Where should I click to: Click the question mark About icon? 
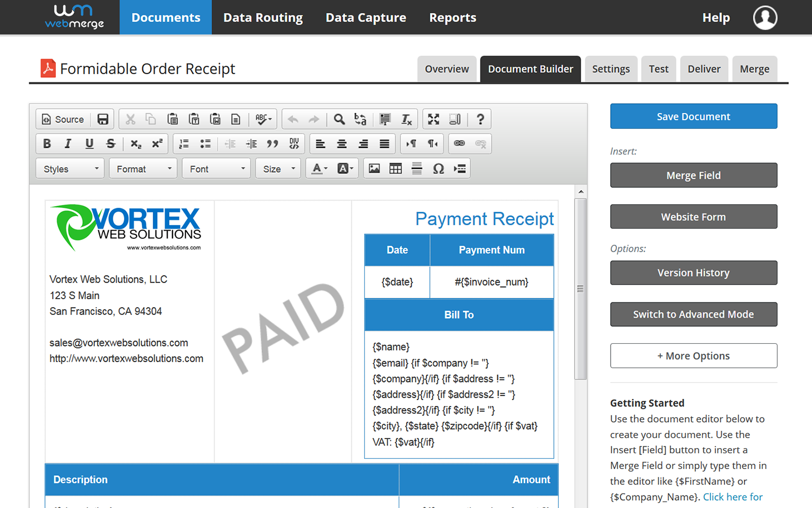click(480, 120)
